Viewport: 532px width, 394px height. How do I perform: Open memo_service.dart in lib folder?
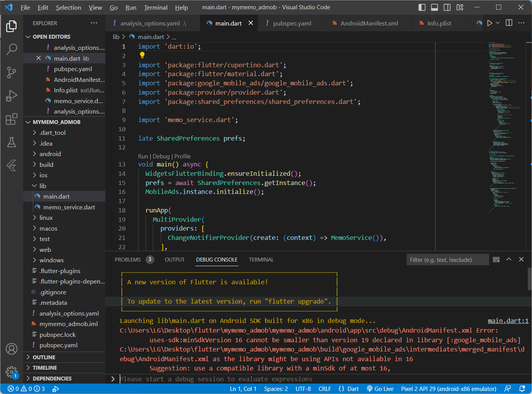[69, 207]
